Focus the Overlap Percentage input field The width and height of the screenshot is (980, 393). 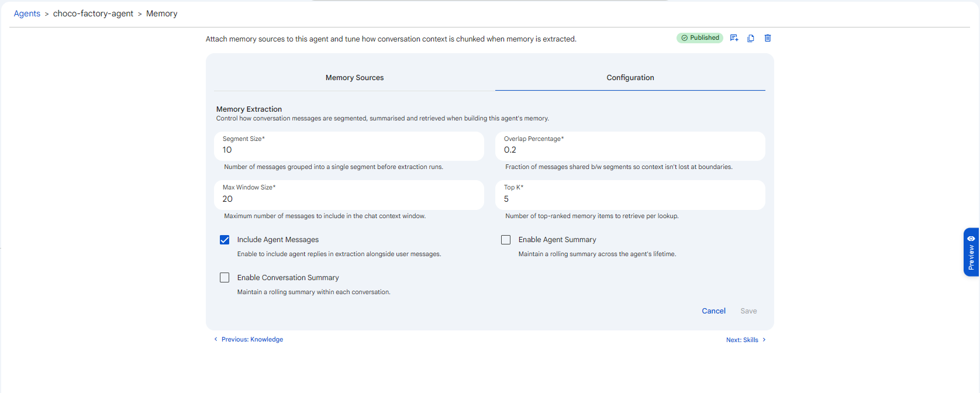click(x=630, y=146)
